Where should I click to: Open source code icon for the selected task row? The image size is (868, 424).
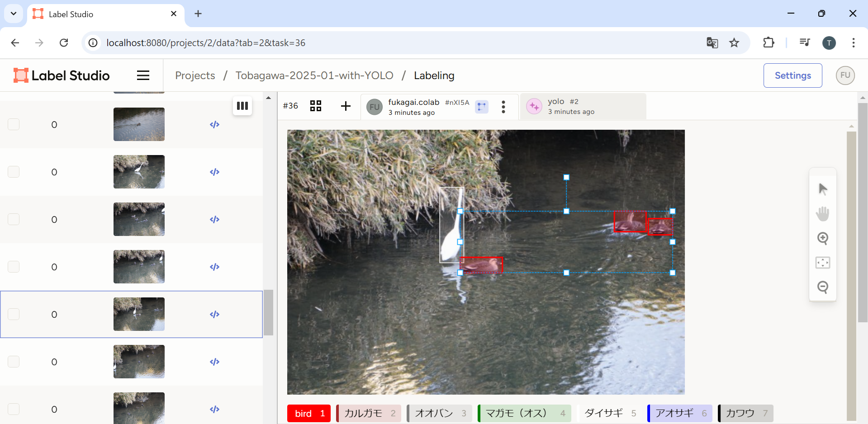pos(214,314)
